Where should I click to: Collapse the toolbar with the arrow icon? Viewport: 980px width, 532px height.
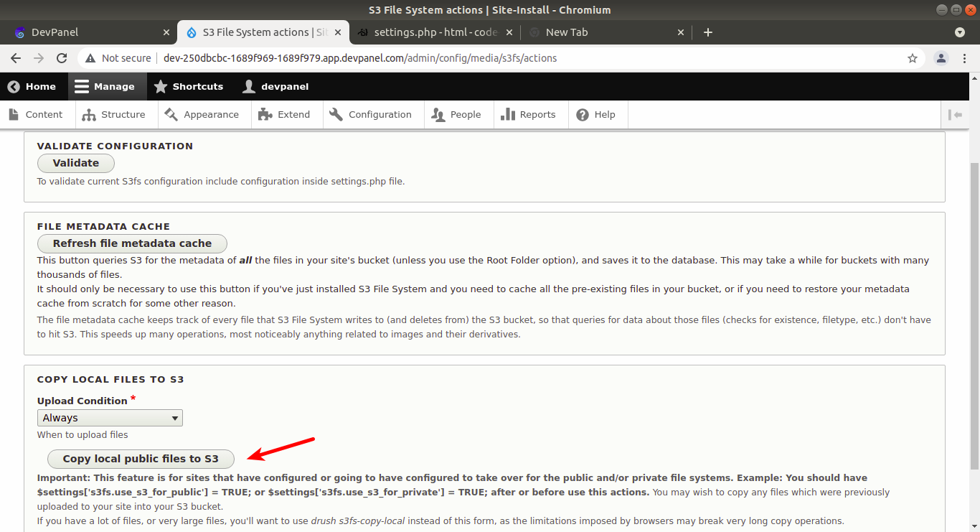955,114
